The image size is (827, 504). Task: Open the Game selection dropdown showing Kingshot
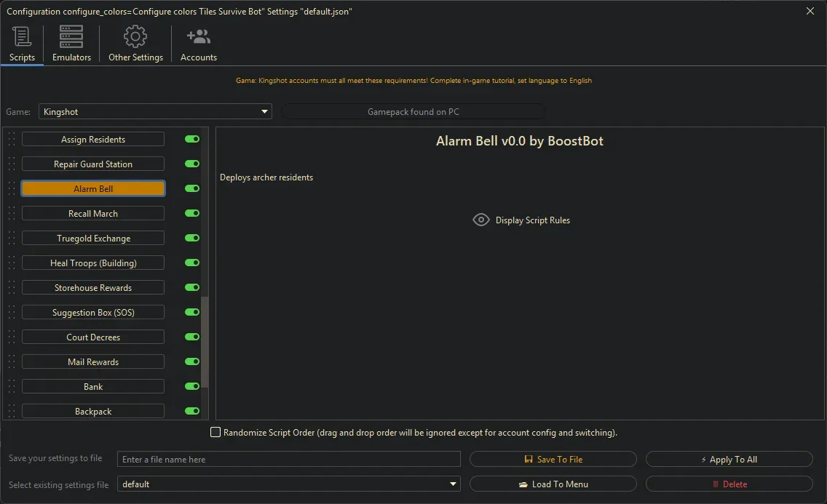pyautogui.click(x=264, y=111)
